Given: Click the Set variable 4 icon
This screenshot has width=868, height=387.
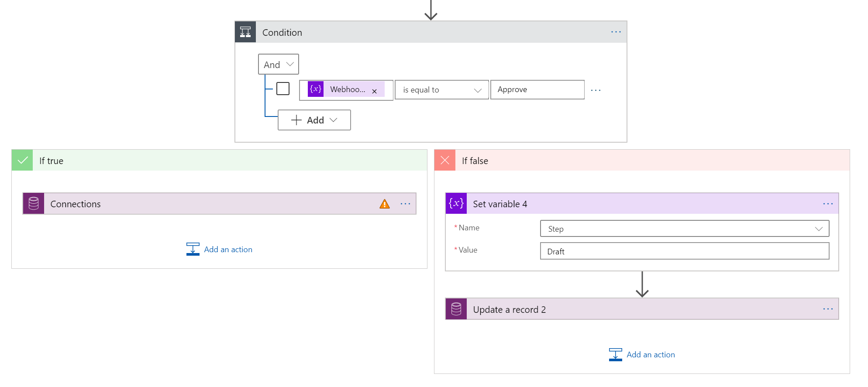Looking at the screenshot, I should point(456,204).
